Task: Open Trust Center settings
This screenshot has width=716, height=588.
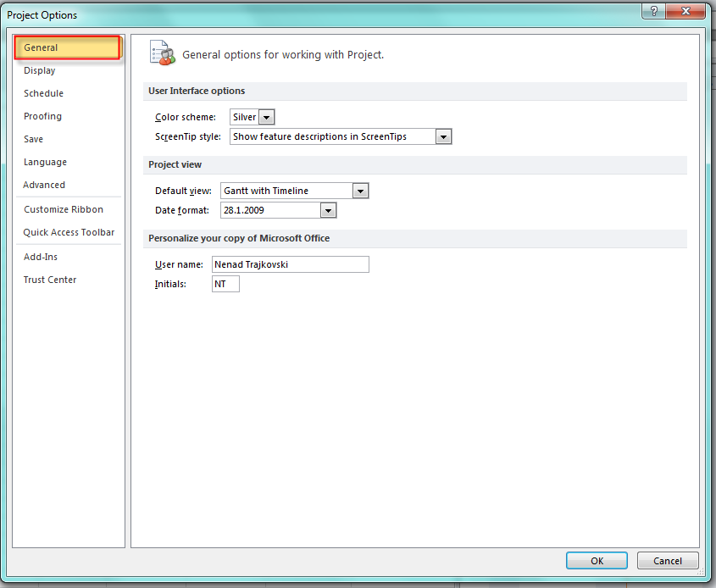Action: tap(50, 280)
